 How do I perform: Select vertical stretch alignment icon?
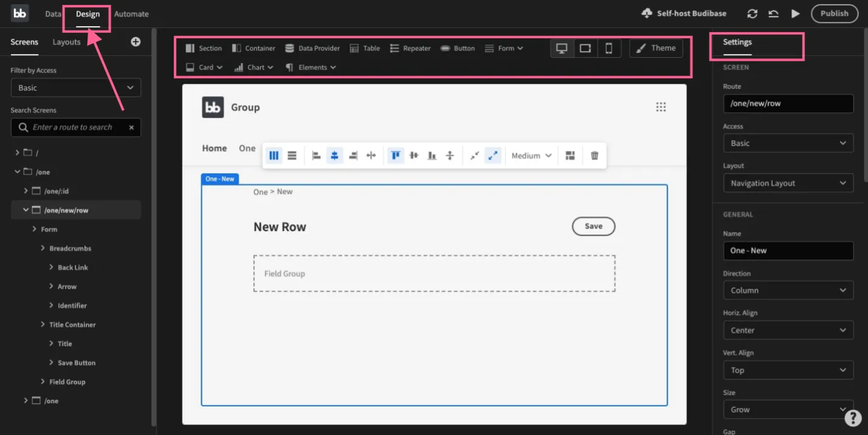click(450, 156)
